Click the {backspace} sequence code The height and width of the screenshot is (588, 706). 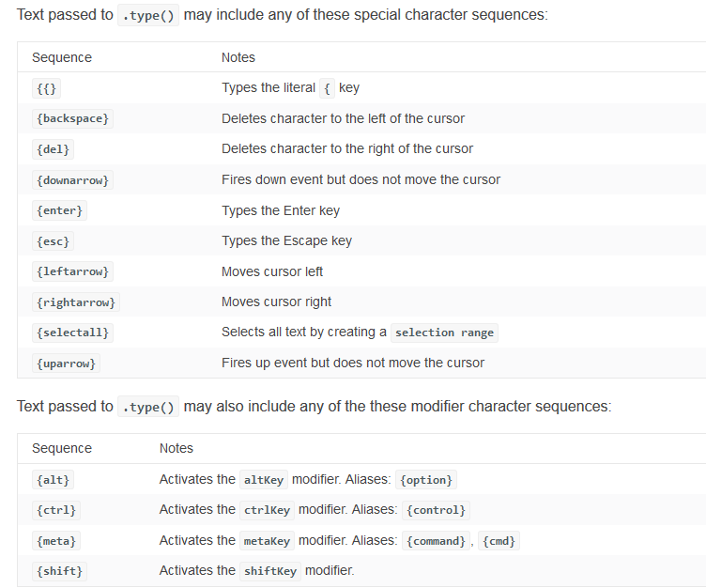pyautogui.click(x=72, y=118)
